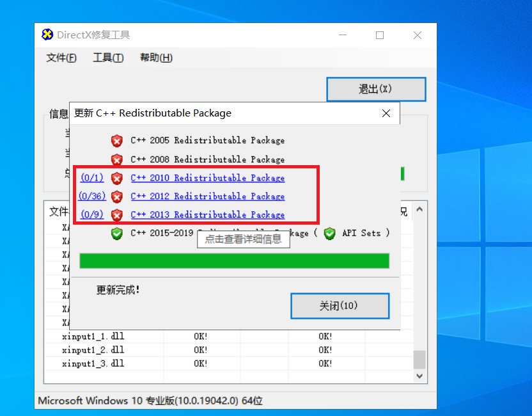532x416 pixels.
Task: Click red shield icon beside C++ 2005
Action: tap(117, 141)
